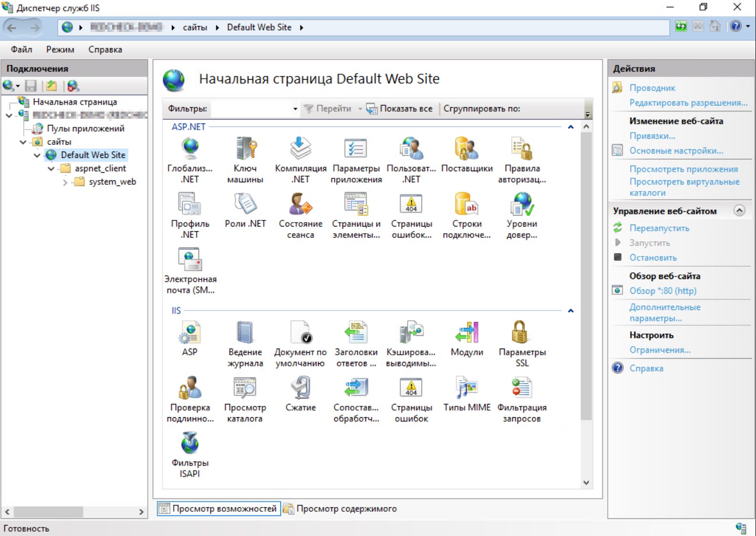Click the navigation address bar
This screenshot has width=756, height=536.
pyautogui.click(x=363, y=27)
